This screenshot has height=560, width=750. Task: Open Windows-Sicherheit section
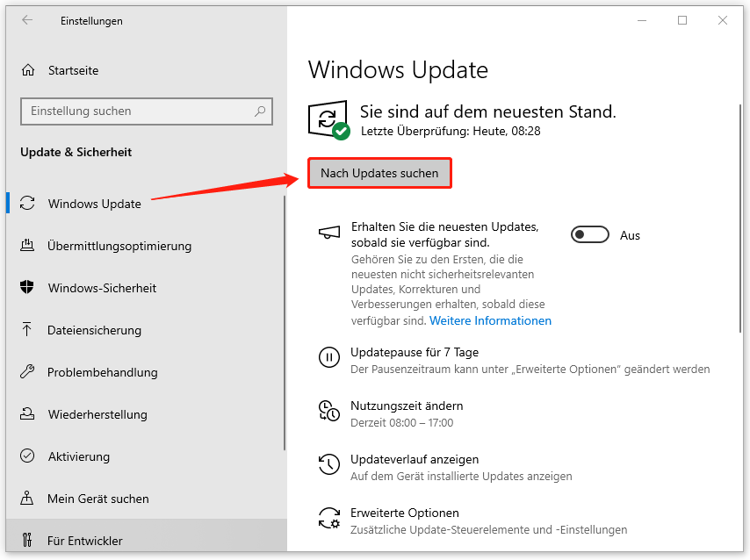(147, 287)
